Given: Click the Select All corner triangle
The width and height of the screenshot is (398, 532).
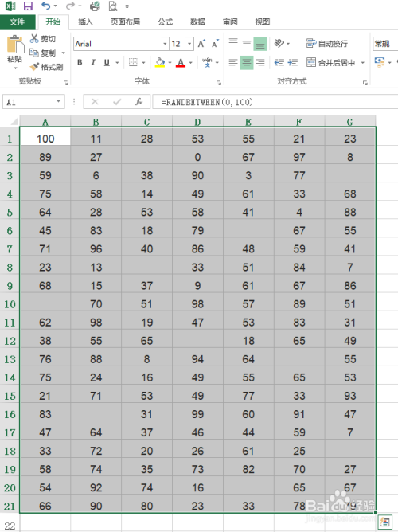Looking at the screenshot, I should coord(14,122).
